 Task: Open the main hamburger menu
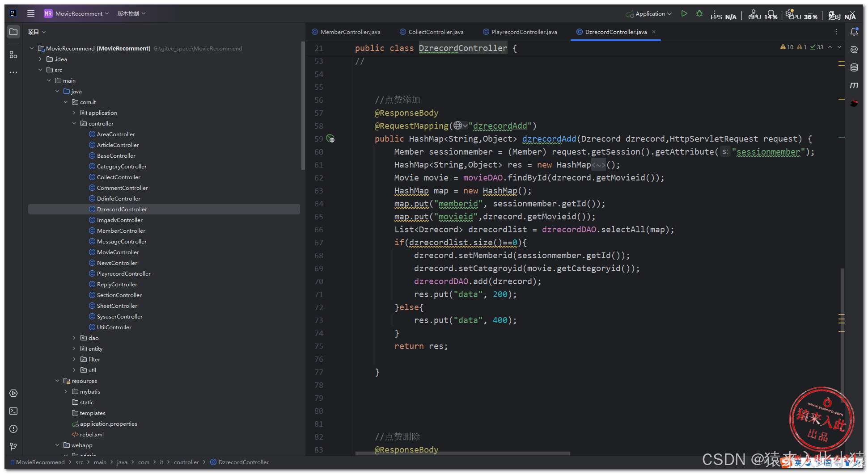[x=31, y=13]
